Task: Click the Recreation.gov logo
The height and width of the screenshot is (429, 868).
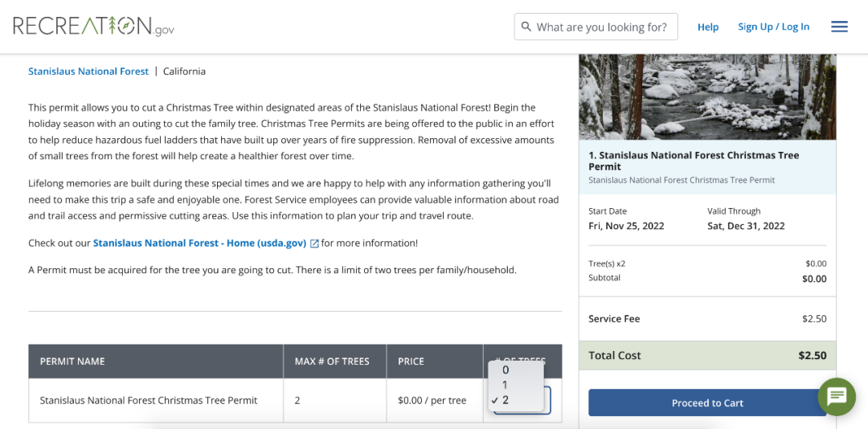Action: point(93,27)
